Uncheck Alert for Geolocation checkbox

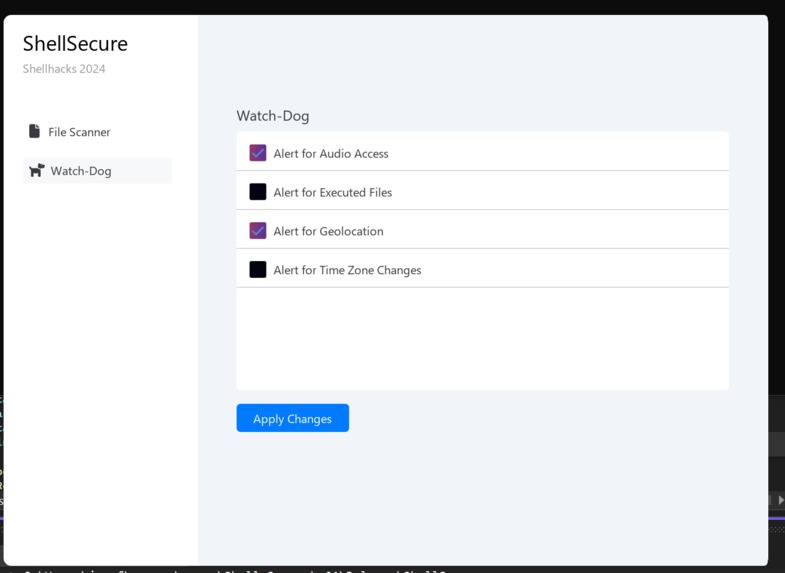258,231
